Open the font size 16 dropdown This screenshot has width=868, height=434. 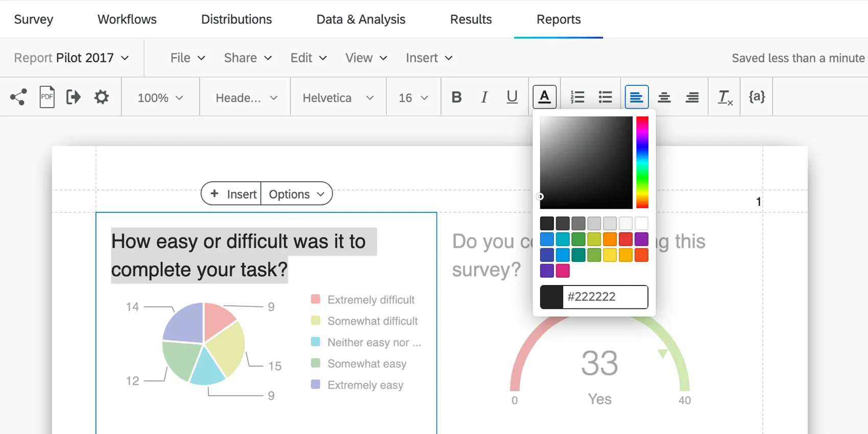tap(413, 97)
